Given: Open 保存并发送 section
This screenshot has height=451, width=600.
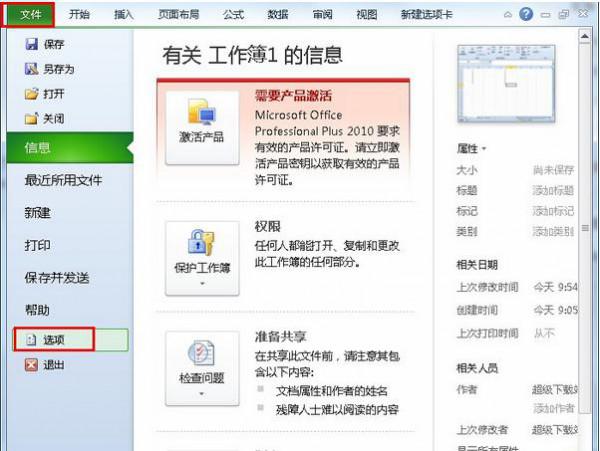Looking at the screenshot, I should tap(57, 278).
